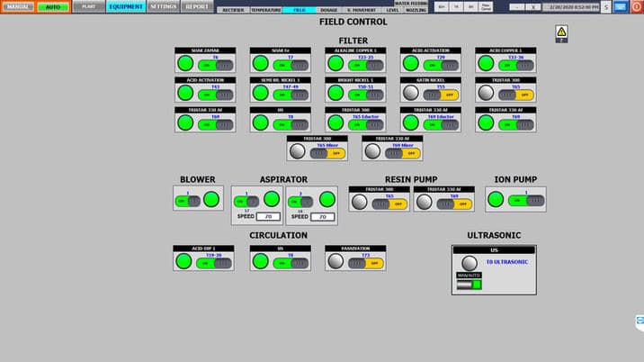Viewport: 644px width, 362px height.
Task: Click the T8 ULTRASONIC grey status lamp
Action: (x=469, y=263)
